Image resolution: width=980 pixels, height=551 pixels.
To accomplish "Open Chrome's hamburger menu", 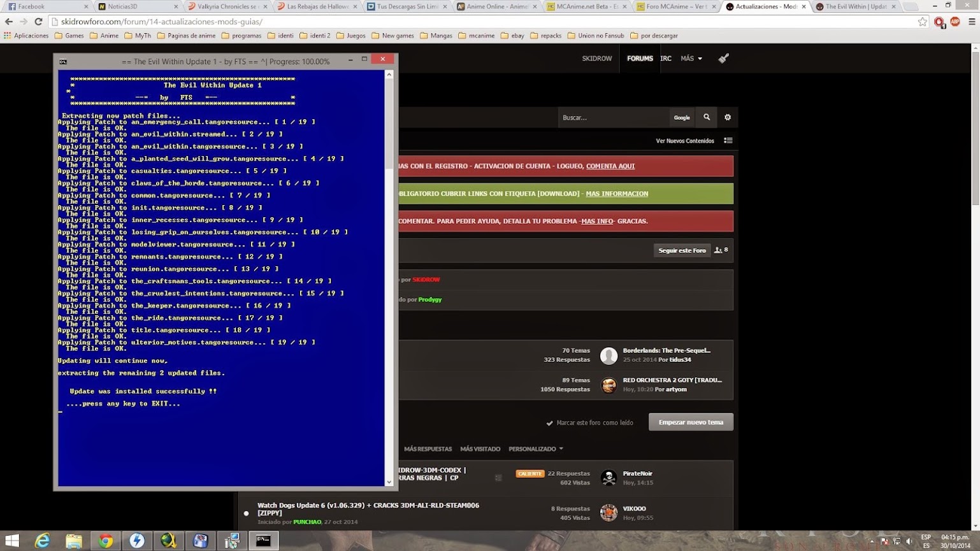I will 971,22.
